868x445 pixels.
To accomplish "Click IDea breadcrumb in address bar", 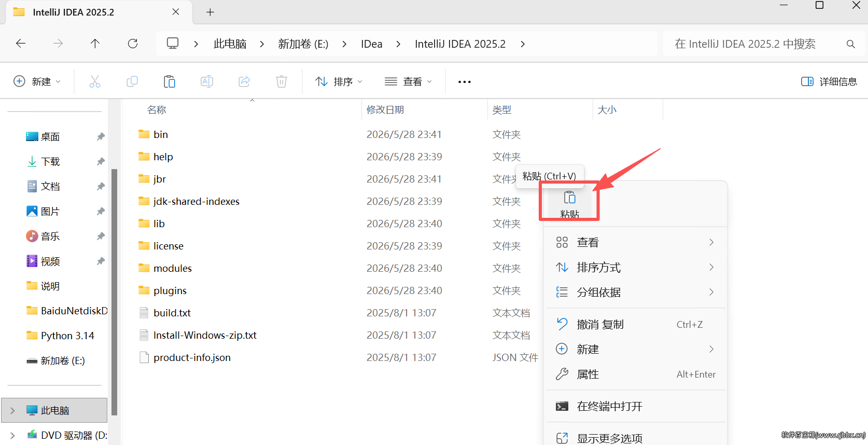I will (x=372, y=44).
